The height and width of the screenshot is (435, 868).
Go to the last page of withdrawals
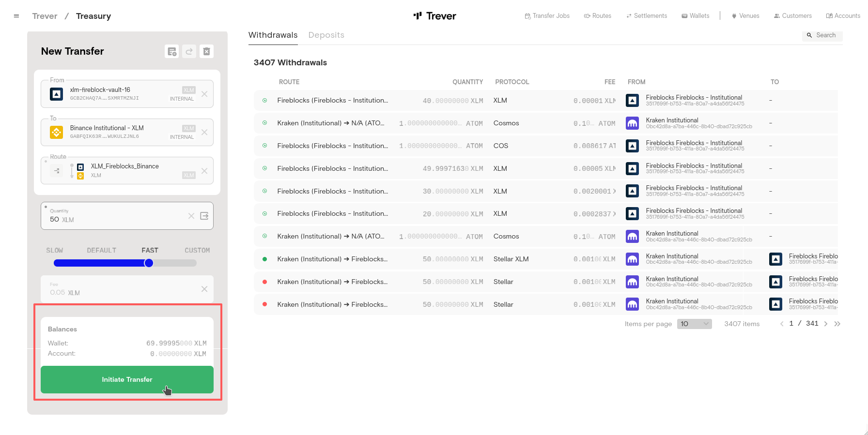(x=837, y=324)
